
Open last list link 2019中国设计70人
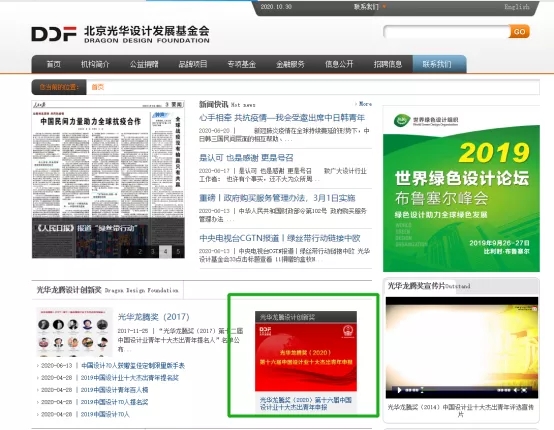(105, 414)
